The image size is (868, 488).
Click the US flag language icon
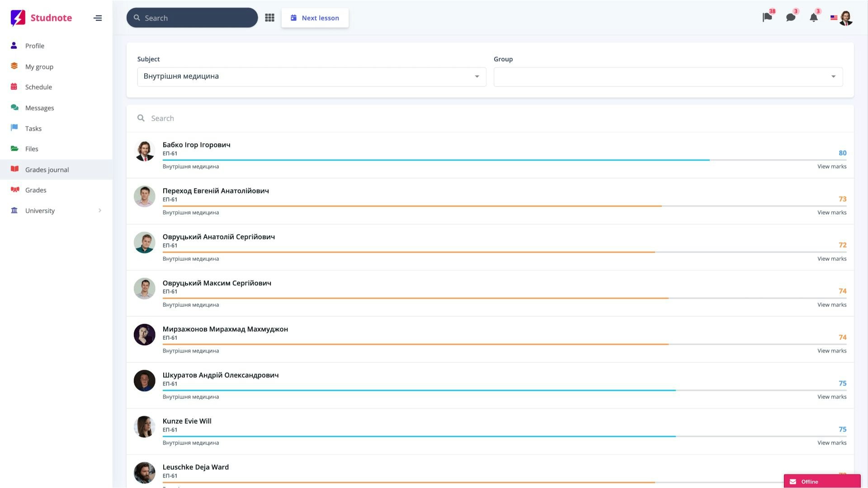click(x=834, y=18)
